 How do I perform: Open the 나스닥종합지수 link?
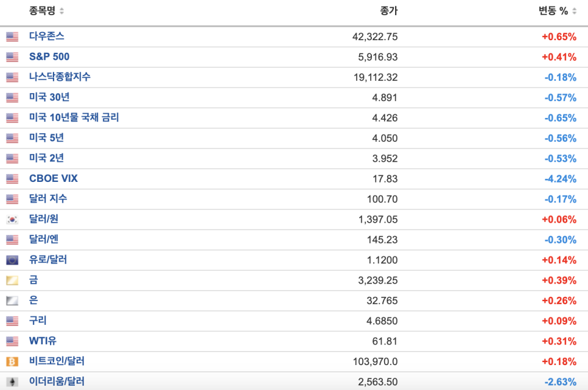click(x=60, y=77)
